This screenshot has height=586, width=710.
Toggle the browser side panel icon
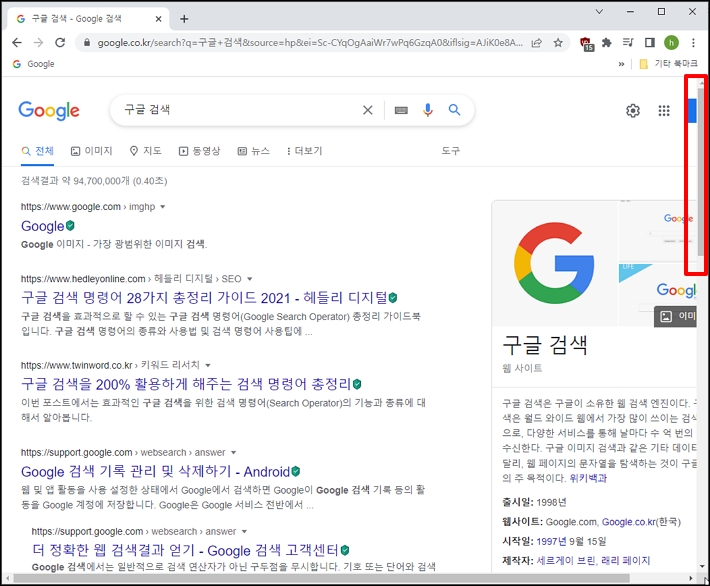pos(650,43)
